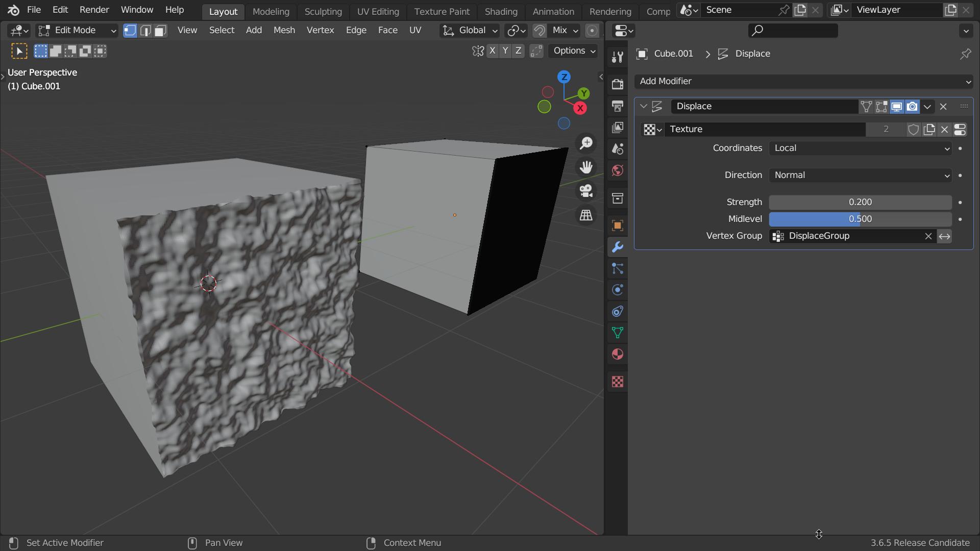Open the Texture Properties checkered tab

pos(618,382)
